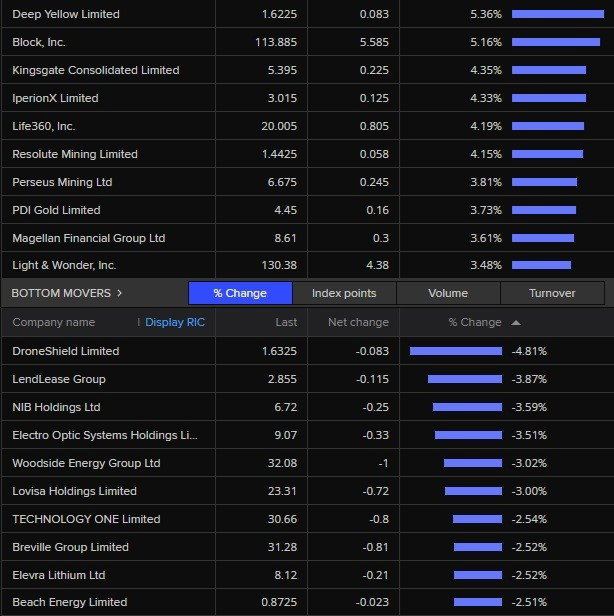This screenshot has width=614, height=616.
Task: Select Electro Optic Systems Holdings row
Action: coord(307,435)
